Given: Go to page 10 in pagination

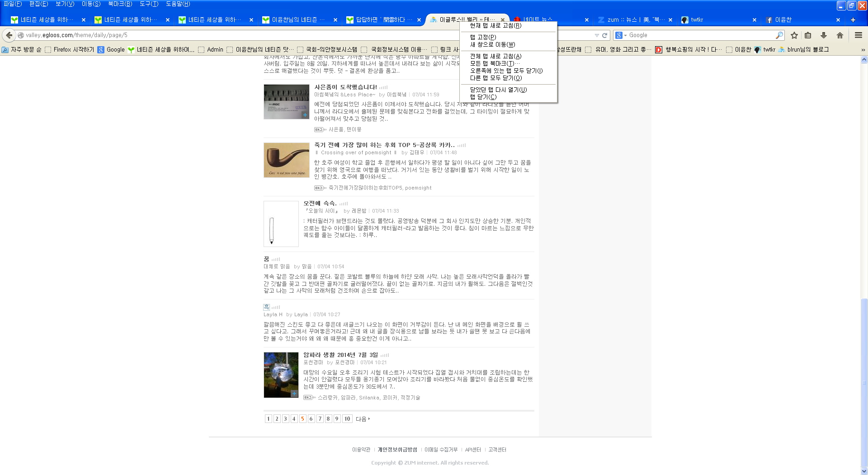Looking at the screenshot, I should [347, 419].
